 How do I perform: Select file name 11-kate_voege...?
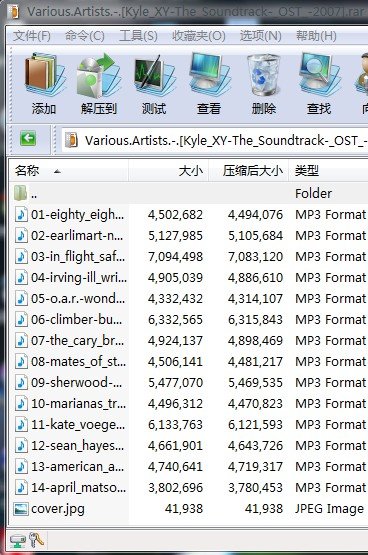click(78, 424)
